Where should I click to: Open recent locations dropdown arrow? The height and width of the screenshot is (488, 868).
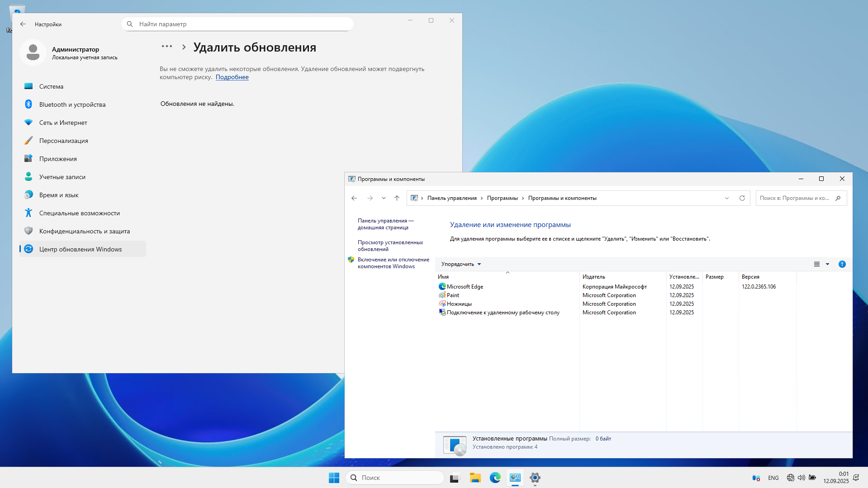tap(384, 198)
